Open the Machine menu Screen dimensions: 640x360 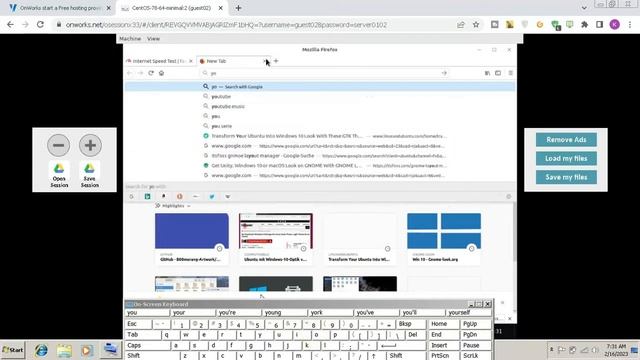point(130,38)
